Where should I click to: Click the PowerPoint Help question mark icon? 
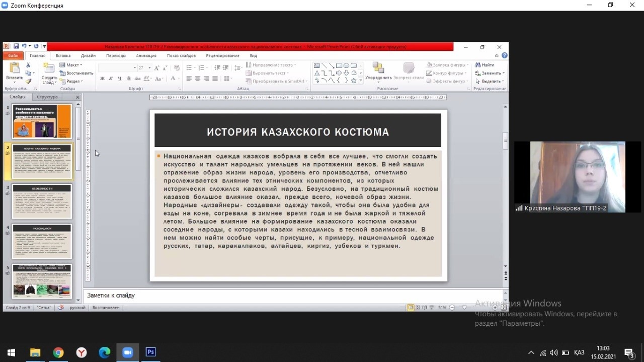[x=504, y=56]
